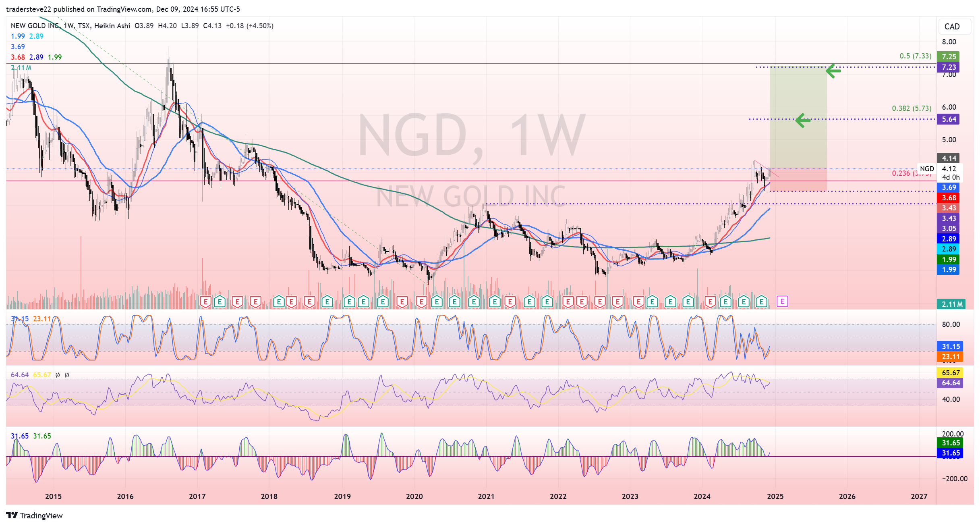Image resolution: width=980 pixels, height=526 pixels.
Task: Click the 2021 year label on time axis
Action: coord(486,497)
